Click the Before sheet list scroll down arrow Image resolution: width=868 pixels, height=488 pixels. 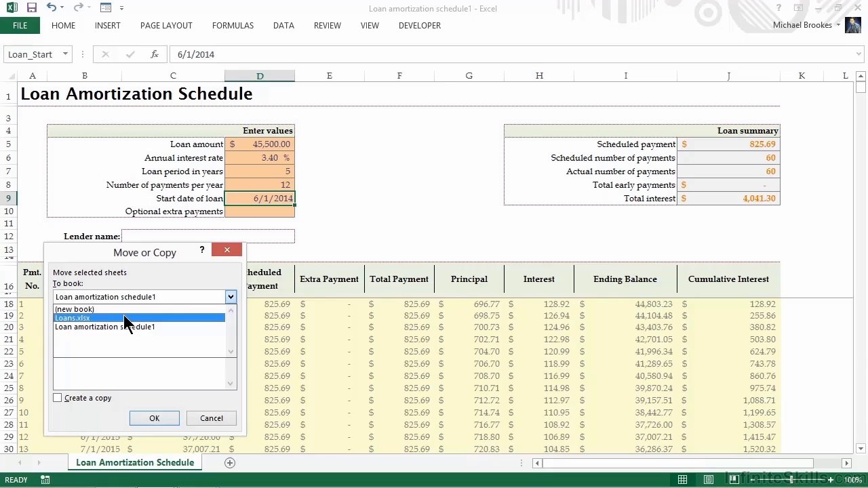point(231,384)
